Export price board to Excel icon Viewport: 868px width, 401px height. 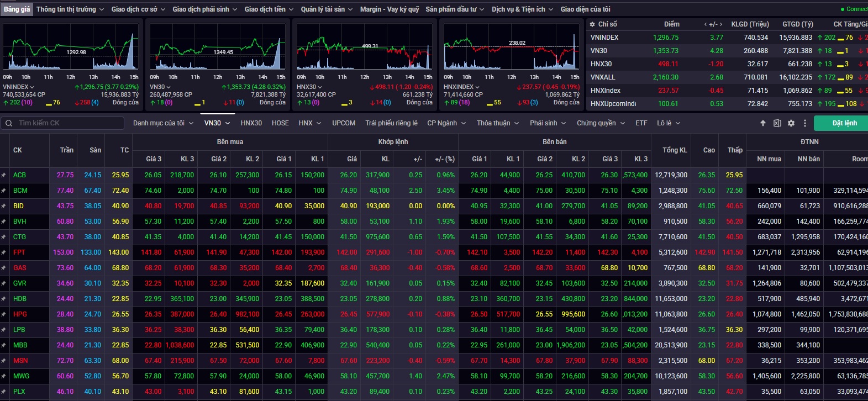point(777,123)
